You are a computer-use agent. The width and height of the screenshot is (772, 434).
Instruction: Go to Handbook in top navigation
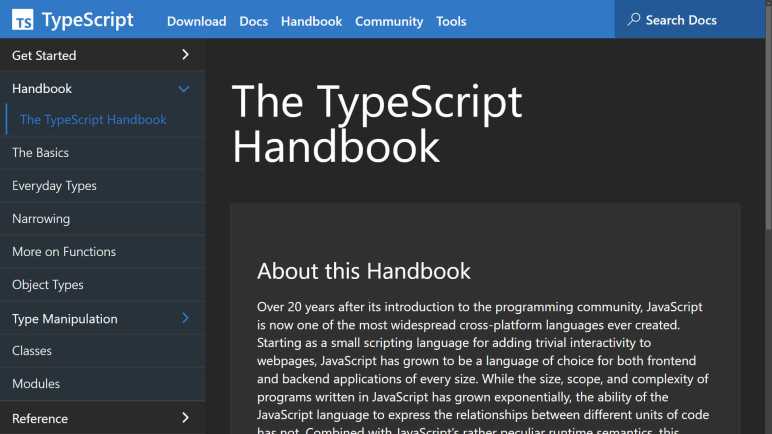[311, 21]
